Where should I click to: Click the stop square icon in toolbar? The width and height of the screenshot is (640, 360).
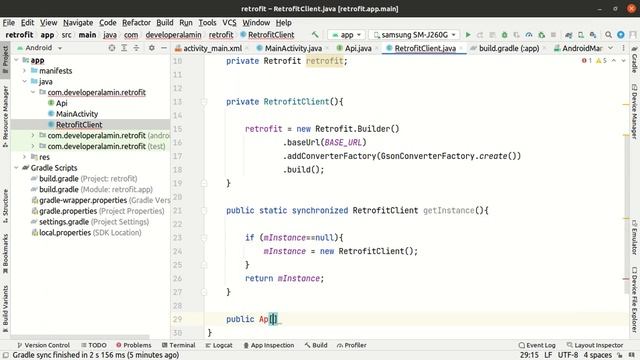click(553, 35)
